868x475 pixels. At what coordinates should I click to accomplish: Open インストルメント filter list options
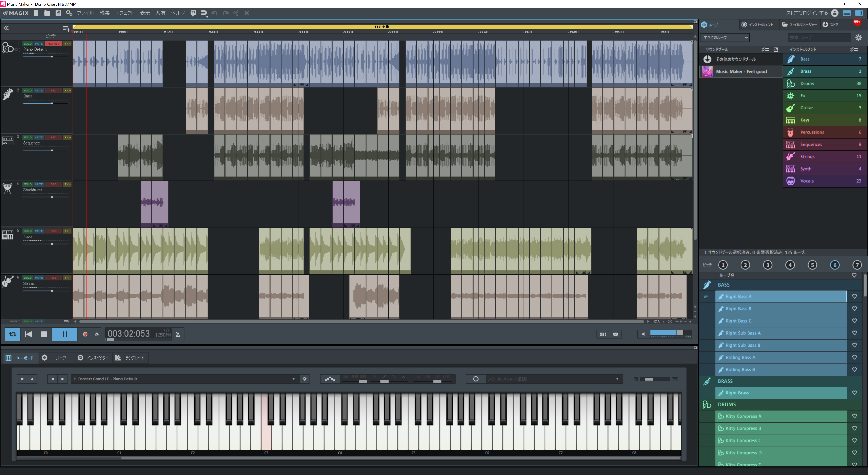point(854,50)
